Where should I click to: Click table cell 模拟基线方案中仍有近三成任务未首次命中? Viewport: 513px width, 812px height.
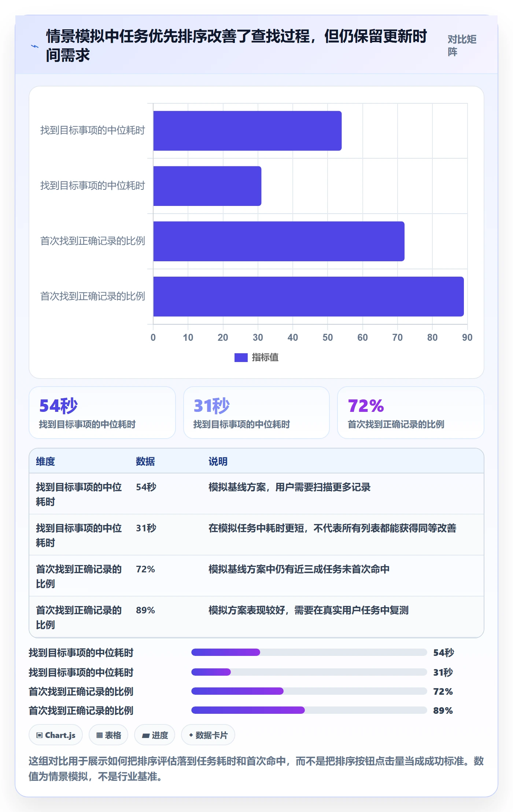pyautogui.click(x=299, y=569)
